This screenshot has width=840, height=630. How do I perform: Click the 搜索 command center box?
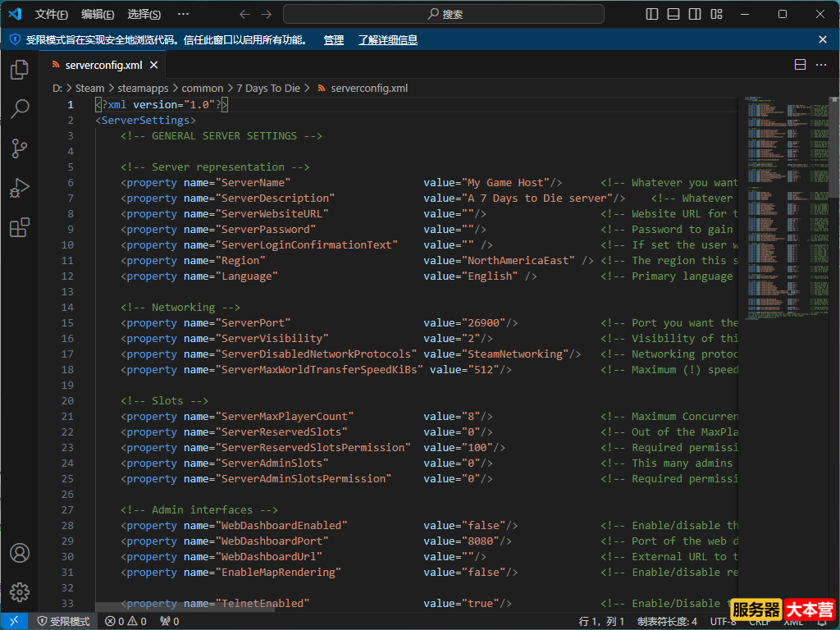(x=444, y=14)
